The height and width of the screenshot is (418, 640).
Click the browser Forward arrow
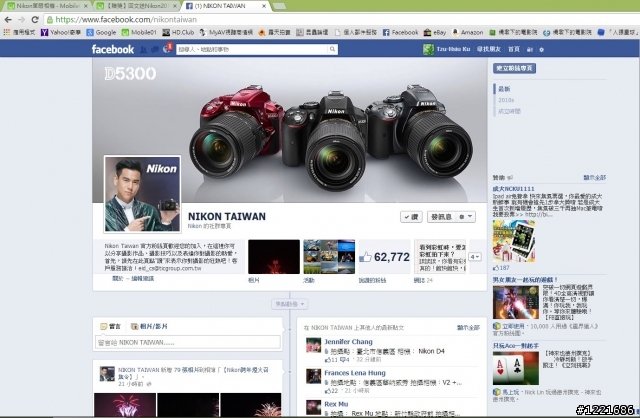(21, 19)
